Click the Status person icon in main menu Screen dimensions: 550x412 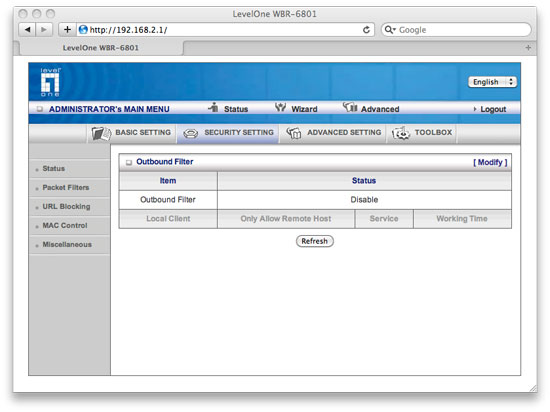[x=213, y=108]
